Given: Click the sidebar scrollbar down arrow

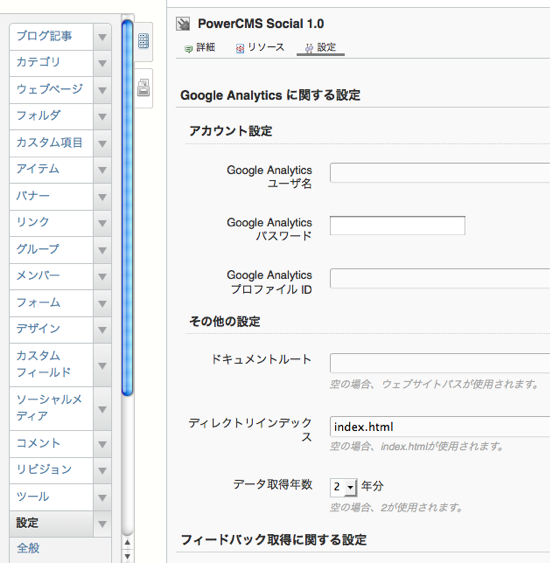Looking at the screenshot, I should coord(127,557).
